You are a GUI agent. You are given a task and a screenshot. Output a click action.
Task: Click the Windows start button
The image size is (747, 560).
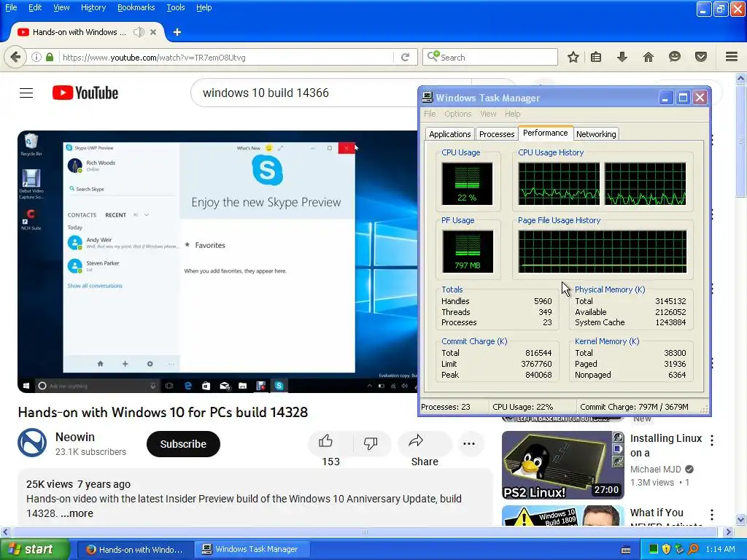click(34, 550)
